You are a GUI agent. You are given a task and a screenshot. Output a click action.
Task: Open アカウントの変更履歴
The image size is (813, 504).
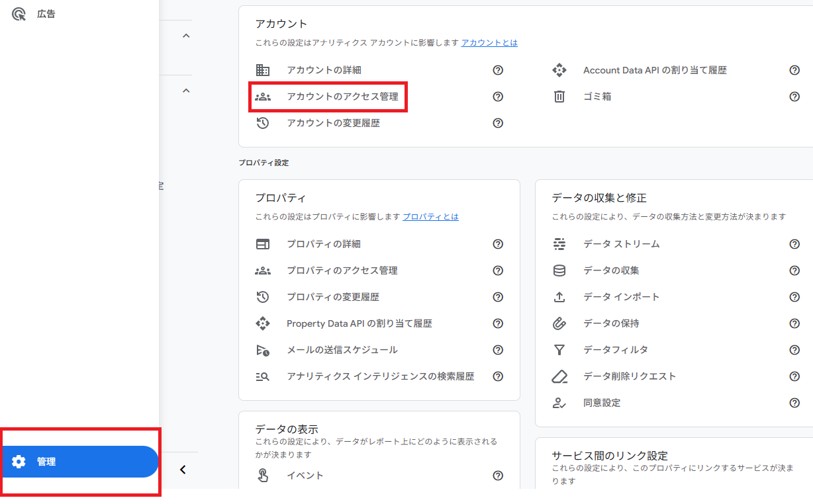[x=333, y=123]
